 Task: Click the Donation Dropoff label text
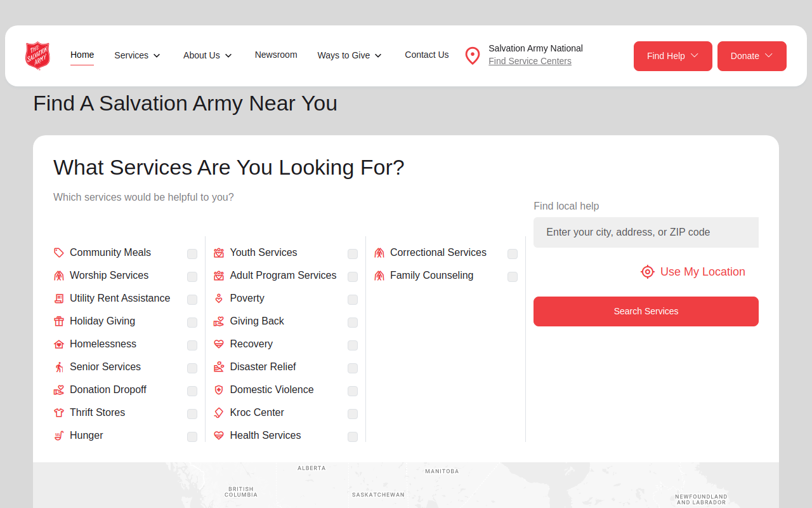(x=108, y=390)
